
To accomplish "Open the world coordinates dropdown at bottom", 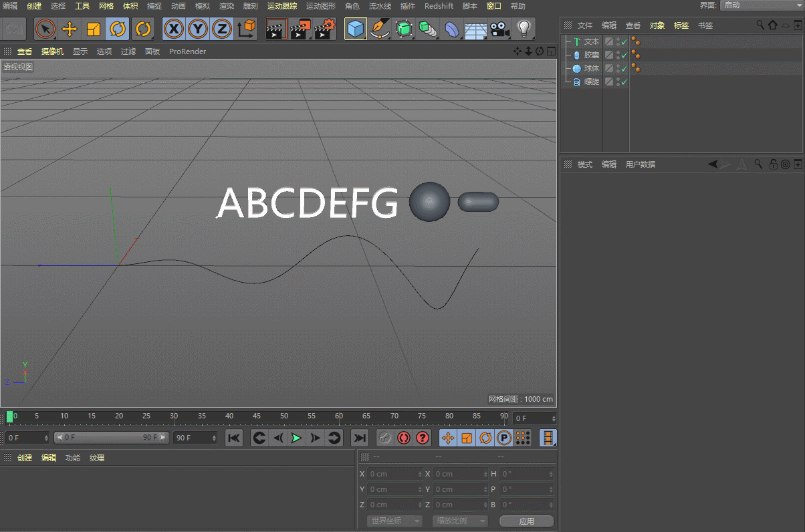I will pyautogui.click(x=394, y=521).
